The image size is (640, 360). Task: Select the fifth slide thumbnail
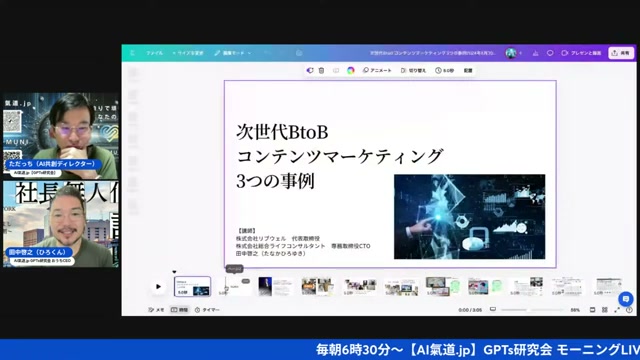tap(360, 287)
